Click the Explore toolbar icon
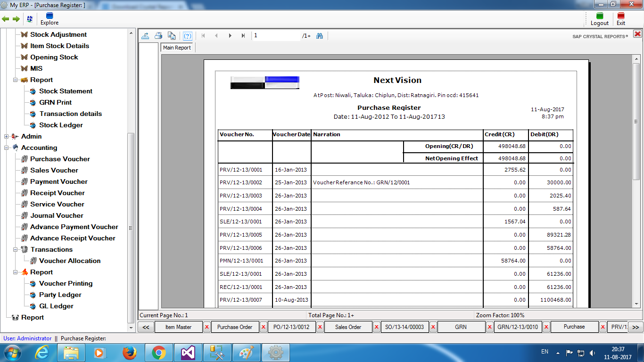Screen dimensions: 644x362 50,19
